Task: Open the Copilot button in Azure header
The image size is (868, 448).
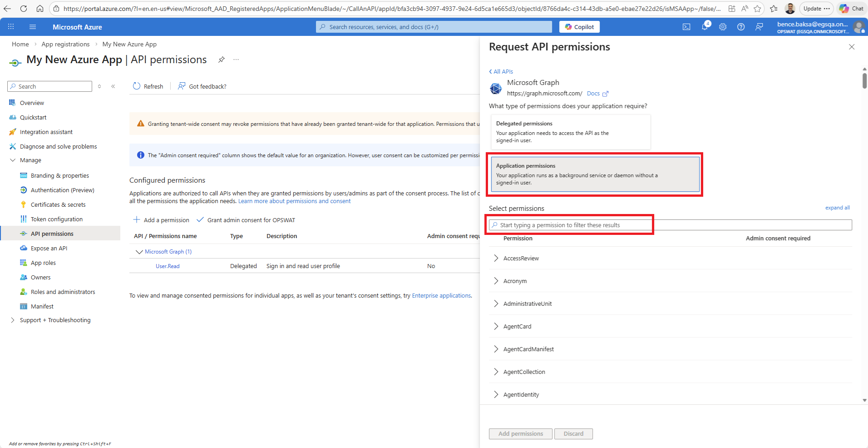Action: coord(579,27)
